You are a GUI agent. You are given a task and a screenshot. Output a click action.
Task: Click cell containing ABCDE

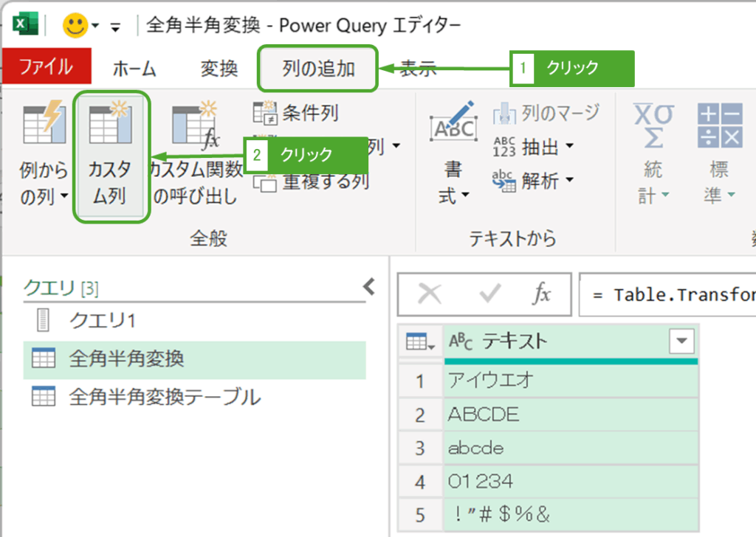click(x=571, y=415)
